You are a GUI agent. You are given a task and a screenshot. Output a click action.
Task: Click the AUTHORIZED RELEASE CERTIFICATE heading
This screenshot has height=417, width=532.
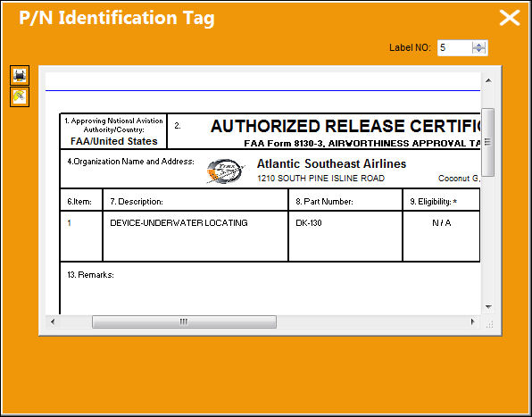(345, 126)
